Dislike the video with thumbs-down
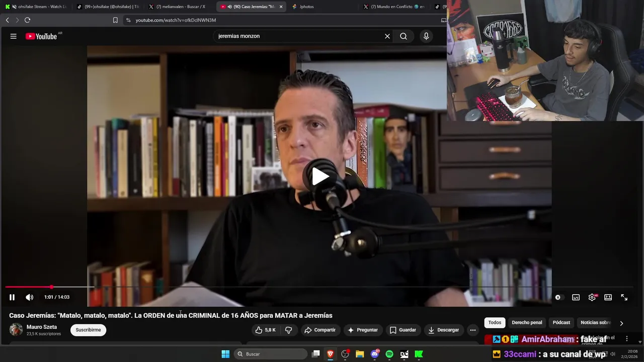 point(289,330)
